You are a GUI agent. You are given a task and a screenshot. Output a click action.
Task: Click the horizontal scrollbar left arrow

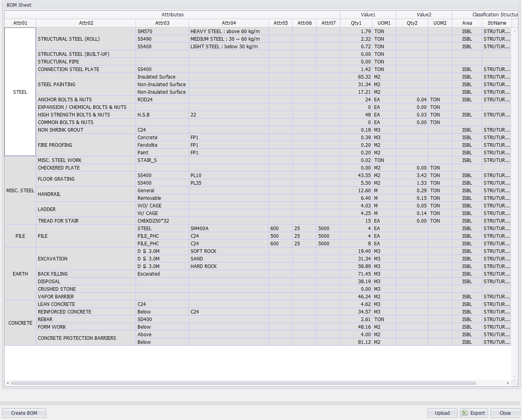pyautogui.click(x=8, y=383)
